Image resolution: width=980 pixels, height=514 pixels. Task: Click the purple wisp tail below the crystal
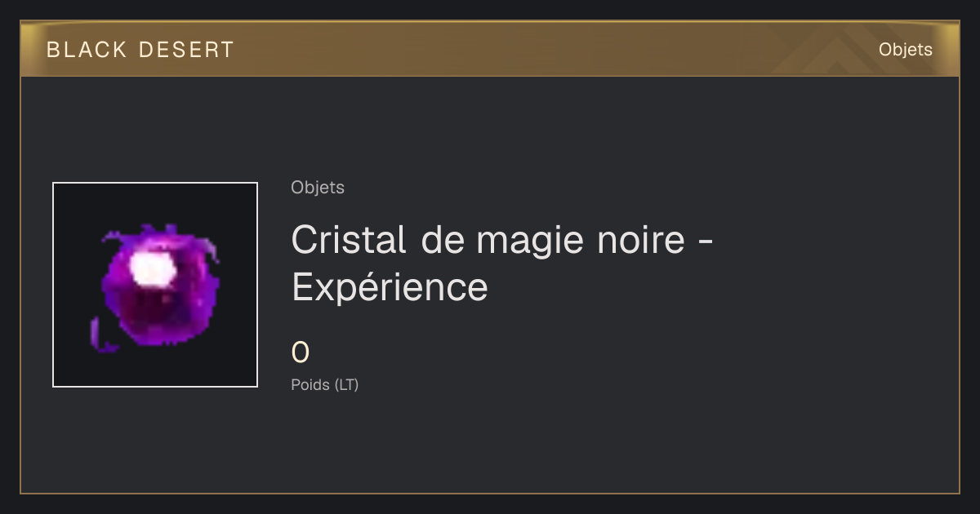click(102, 336)
